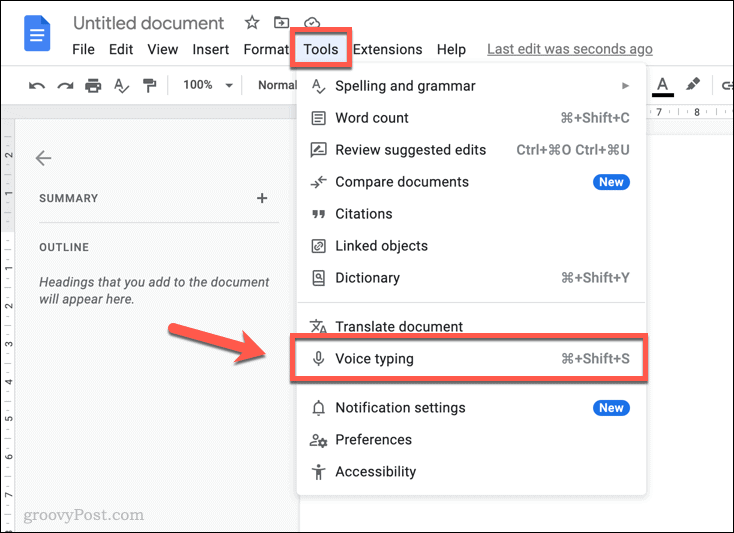The image size is (734, 533).
Task: Click the Notification settings bell icon
Action: click(x=318, y=408)
